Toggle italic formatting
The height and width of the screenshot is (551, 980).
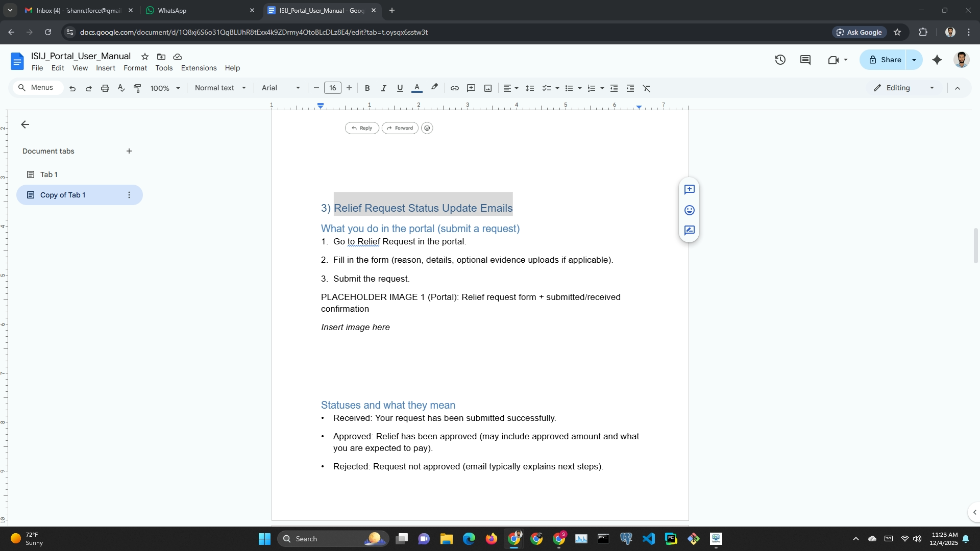pyautogui.click(x=383, y=88)
